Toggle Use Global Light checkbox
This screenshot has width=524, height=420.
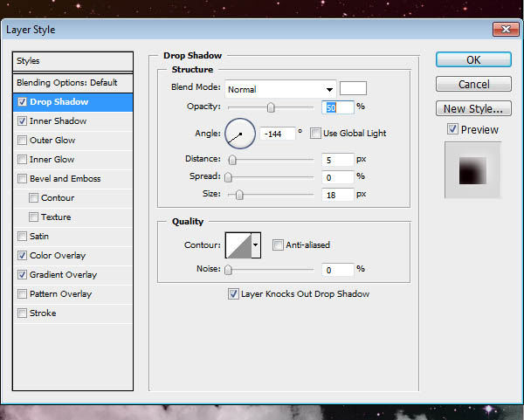click(x=315, y=133)
